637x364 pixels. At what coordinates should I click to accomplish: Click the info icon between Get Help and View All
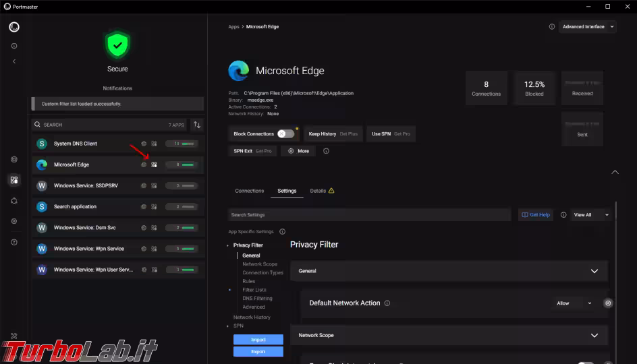(x=563, y=215)
